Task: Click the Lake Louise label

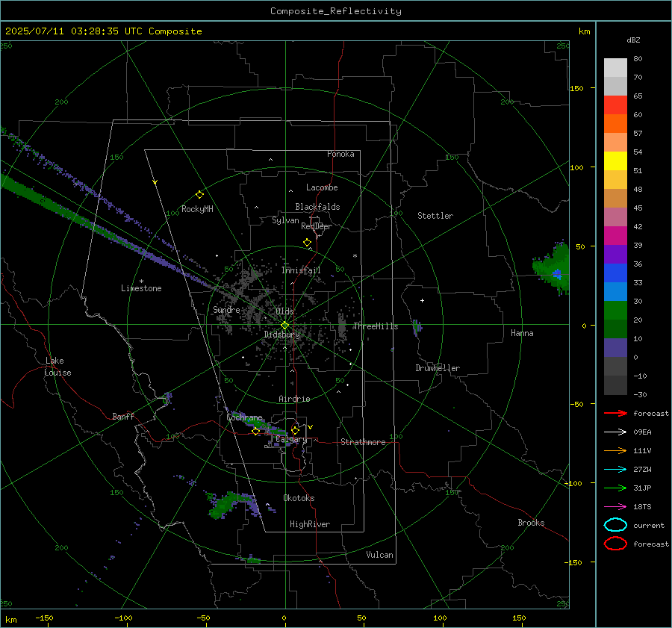Action: pos(57,367)
